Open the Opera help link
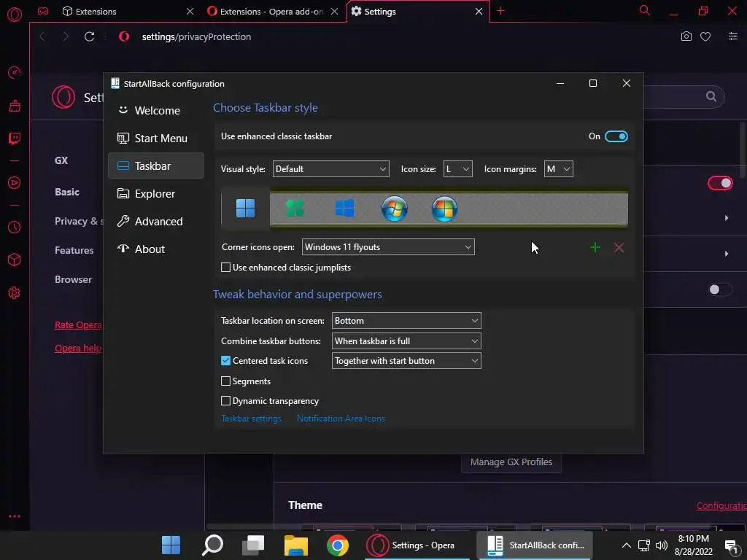Viewport: 747px width, 560px height. point(79,348)
